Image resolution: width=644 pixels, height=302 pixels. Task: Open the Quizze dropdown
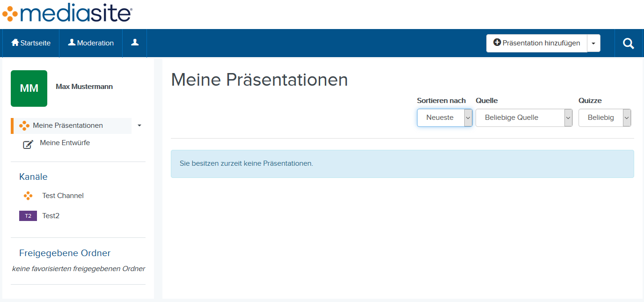click(x=604, y=118)
